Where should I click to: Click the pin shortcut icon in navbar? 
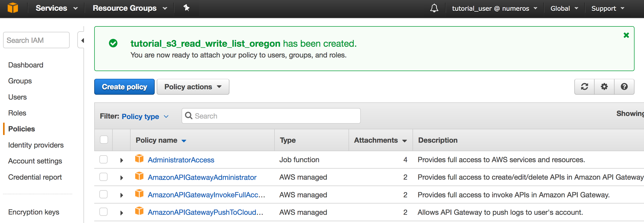[186, 8]
